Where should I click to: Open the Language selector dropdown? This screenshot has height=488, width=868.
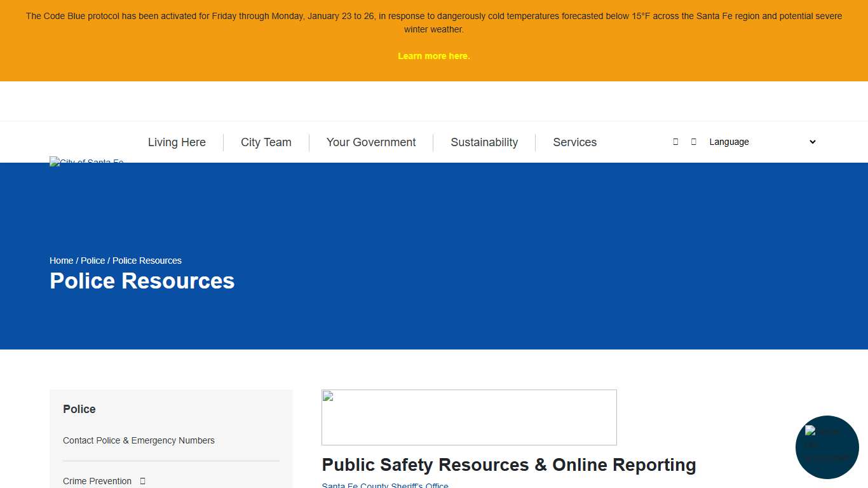[761, 142]
